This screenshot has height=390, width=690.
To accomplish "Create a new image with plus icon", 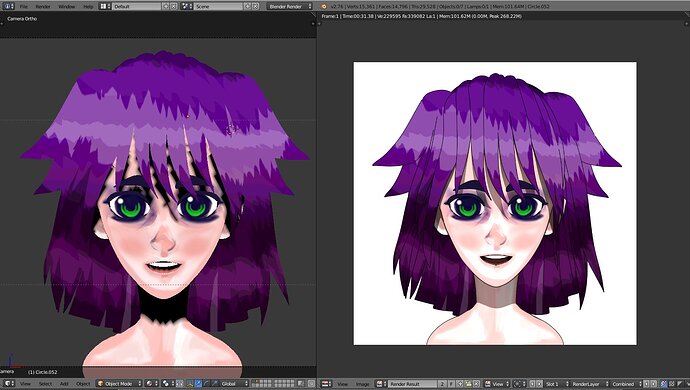I will [460, 384].
